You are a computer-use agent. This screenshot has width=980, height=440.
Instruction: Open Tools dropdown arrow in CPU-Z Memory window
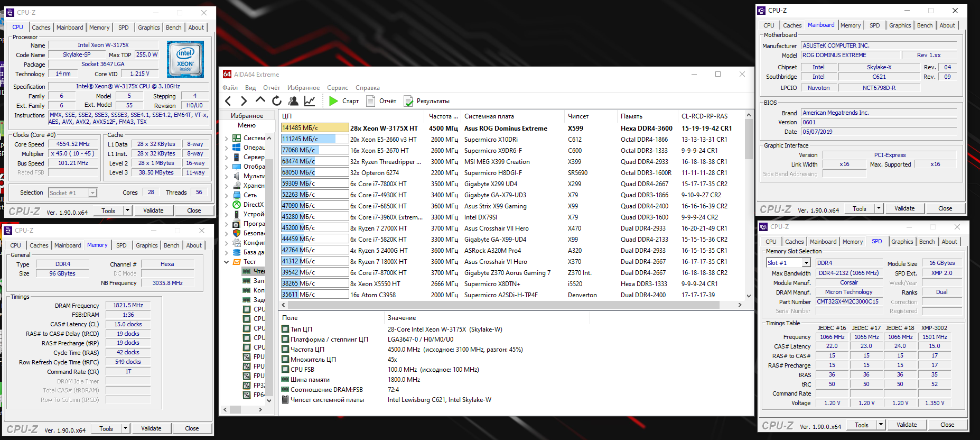point(126,428)
